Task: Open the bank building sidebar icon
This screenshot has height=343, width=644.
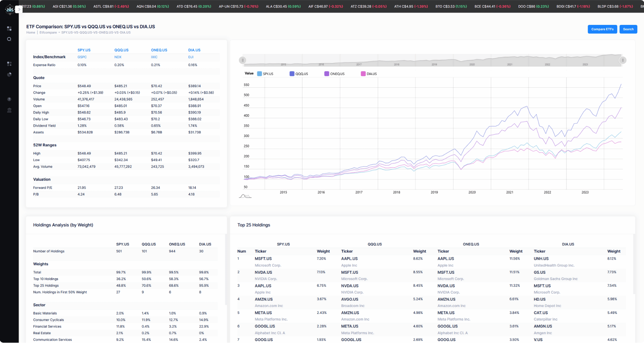Action: pyautogui.click(x=9, y=110)
